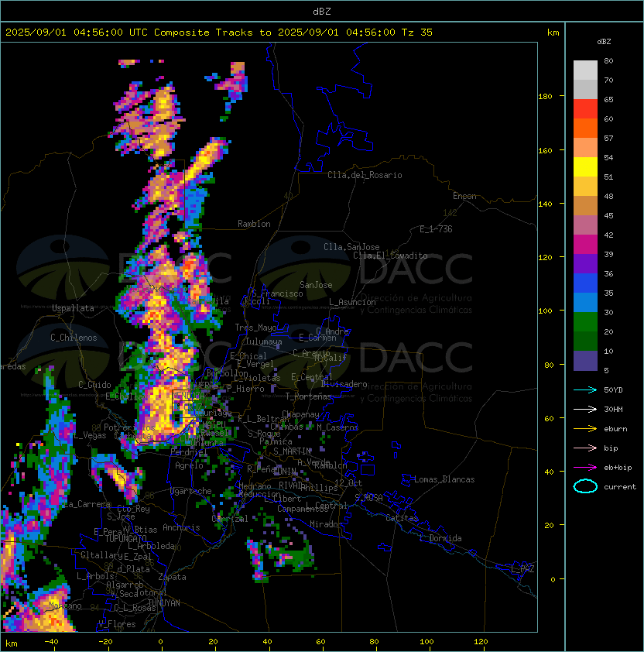Click the 'L_Asuncion' map label

pyautogui.click(x=352, y=302)
